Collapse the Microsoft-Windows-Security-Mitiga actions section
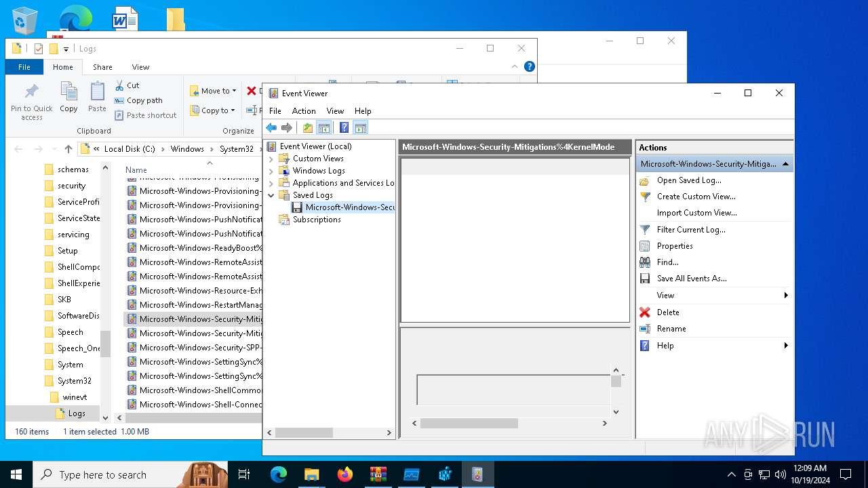This screenshot has height=488, width=868. pos(785,164)
